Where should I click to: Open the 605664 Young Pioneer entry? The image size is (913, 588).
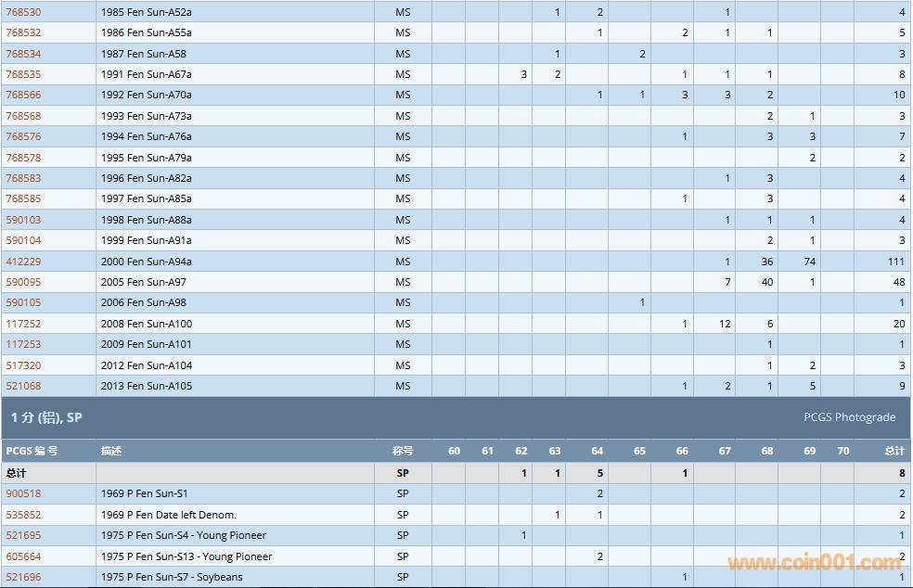tap(23, 556)
